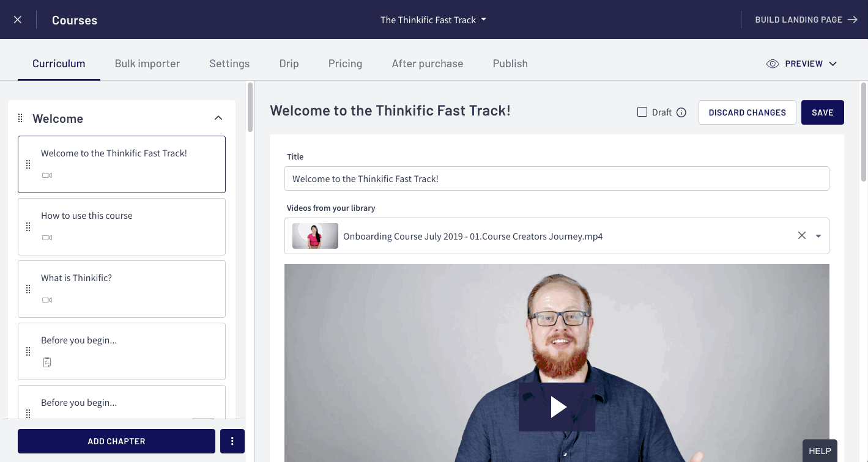Click video icon under Welcome to the Thinkific Fast Track! lesson
This screenshot has height=462, width=868.
pos(47,175)
